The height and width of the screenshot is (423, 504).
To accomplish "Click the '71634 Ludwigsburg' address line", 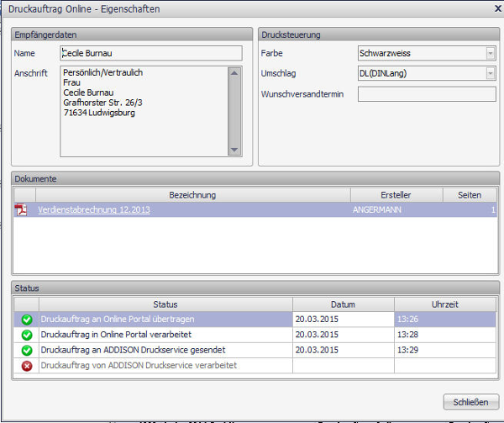I will point(99,113).
